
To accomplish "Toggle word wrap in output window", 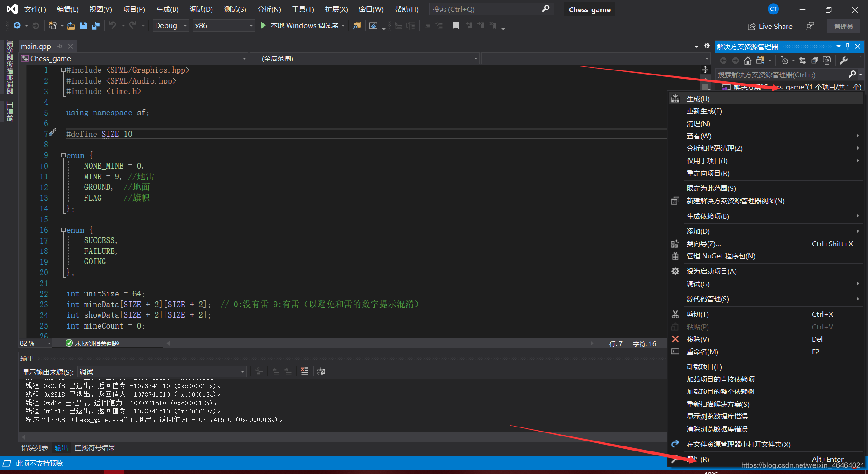I will click(321, 371).
